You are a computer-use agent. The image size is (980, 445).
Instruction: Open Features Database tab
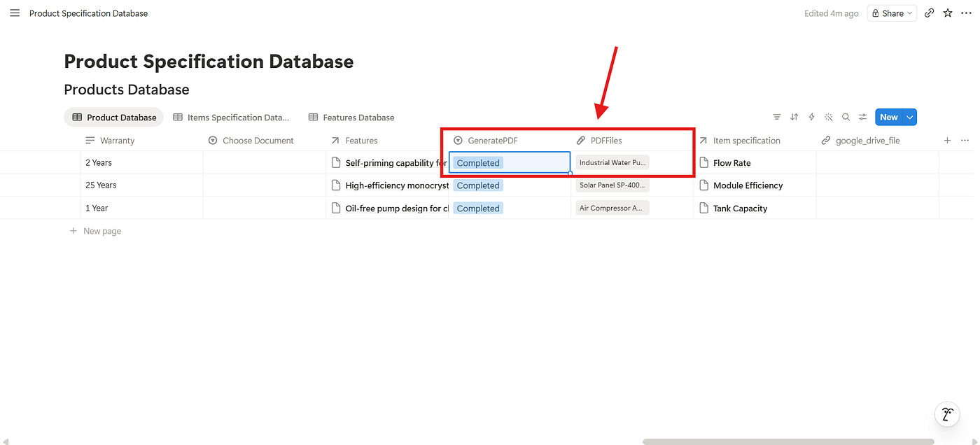351,117
